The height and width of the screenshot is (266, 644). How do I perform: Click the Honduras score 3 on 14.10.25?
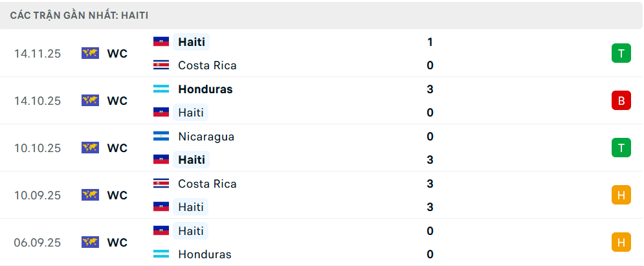(430, 89)
